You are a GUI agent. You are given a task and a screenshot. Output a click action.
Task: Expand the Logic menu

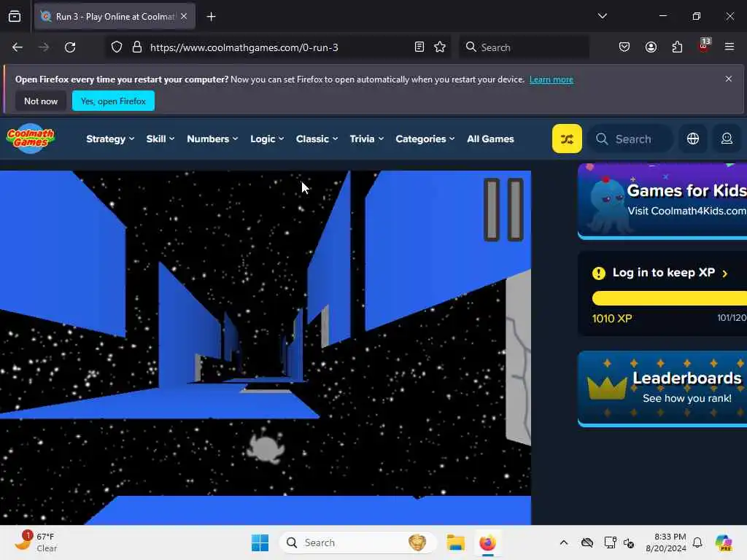click(267, 139)
